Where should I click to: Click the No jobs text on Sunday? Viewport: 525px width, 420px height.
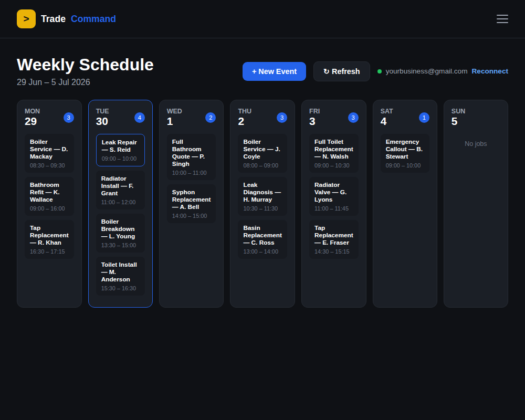point(476,144)
